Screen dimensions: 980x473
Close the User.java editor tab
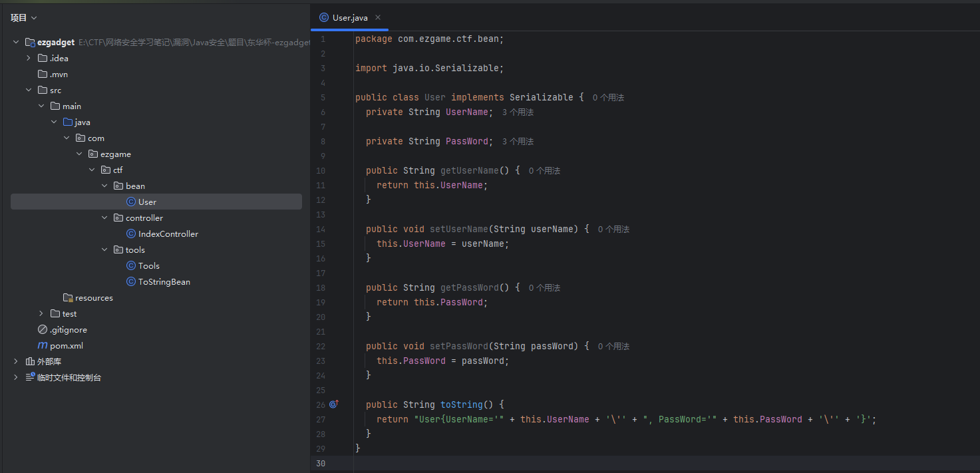[x=378, y=18]
